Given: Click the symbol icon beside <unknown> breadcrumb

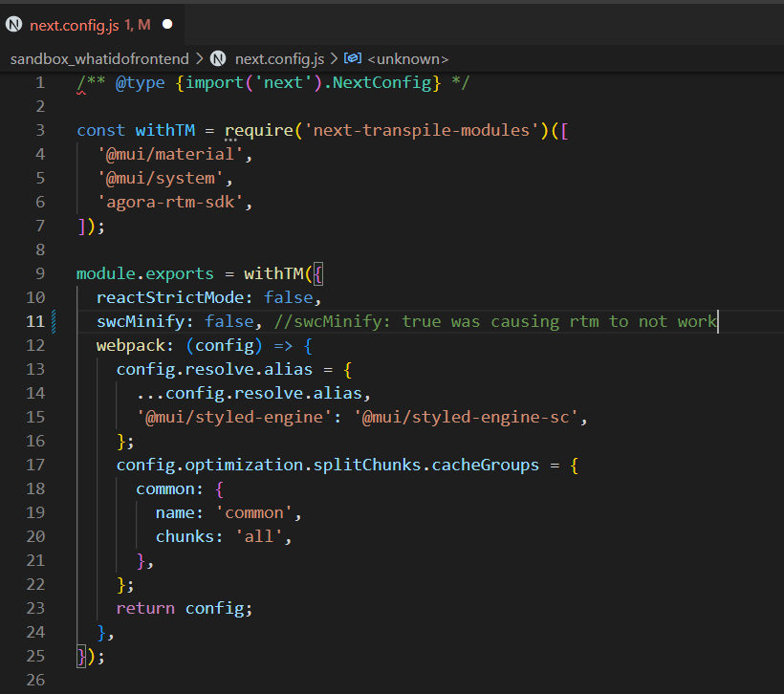Looking at the screenshot, I should click(352, 58).
